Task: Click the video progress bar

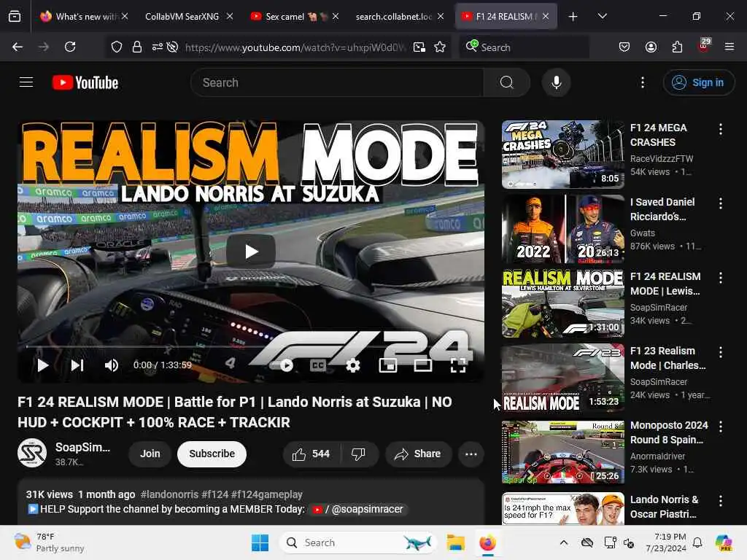Action: point(251,346)
